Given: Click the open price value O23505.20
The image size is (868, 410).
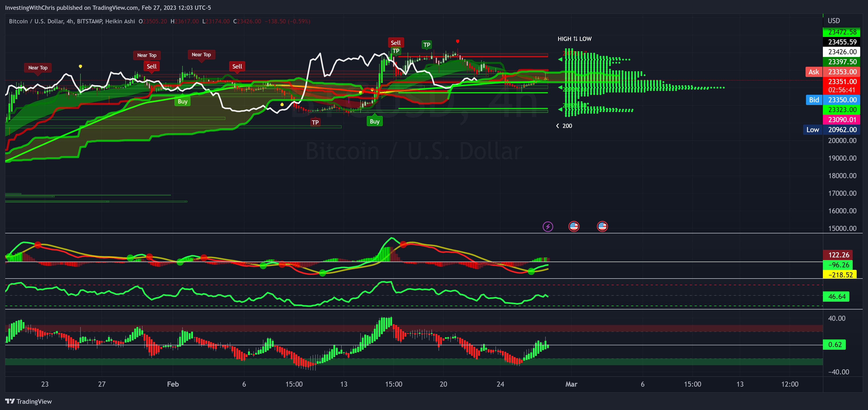Looking at the screenshot, I should tap(153, 21).
